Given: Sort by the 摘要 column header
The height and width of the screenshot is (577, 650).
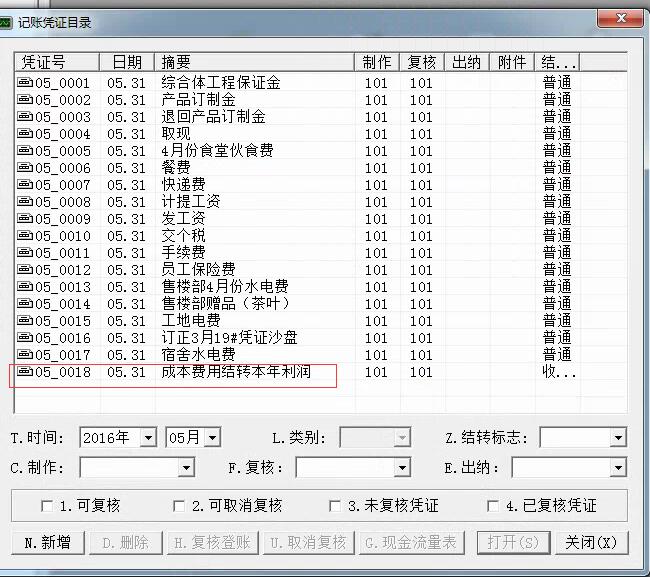Looking at the screenshot, I should (x=255, y=62).
